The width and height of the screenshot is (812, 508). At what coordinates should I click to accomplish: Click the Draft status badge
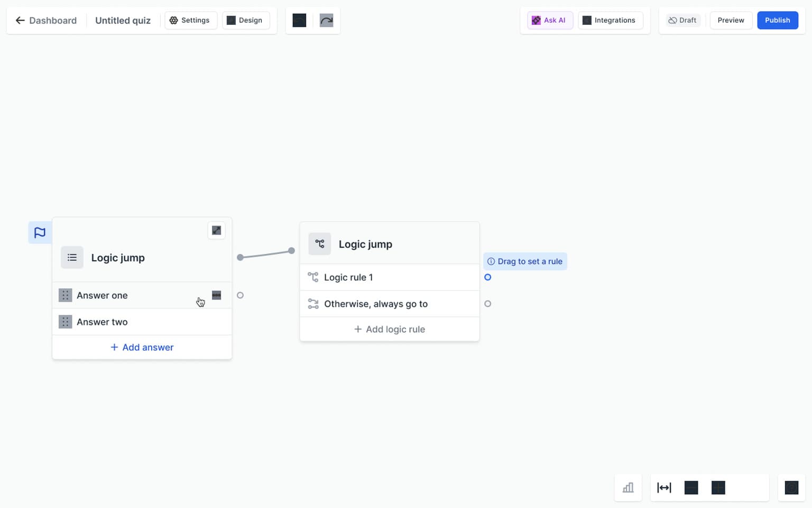click(x=682, y=20)
